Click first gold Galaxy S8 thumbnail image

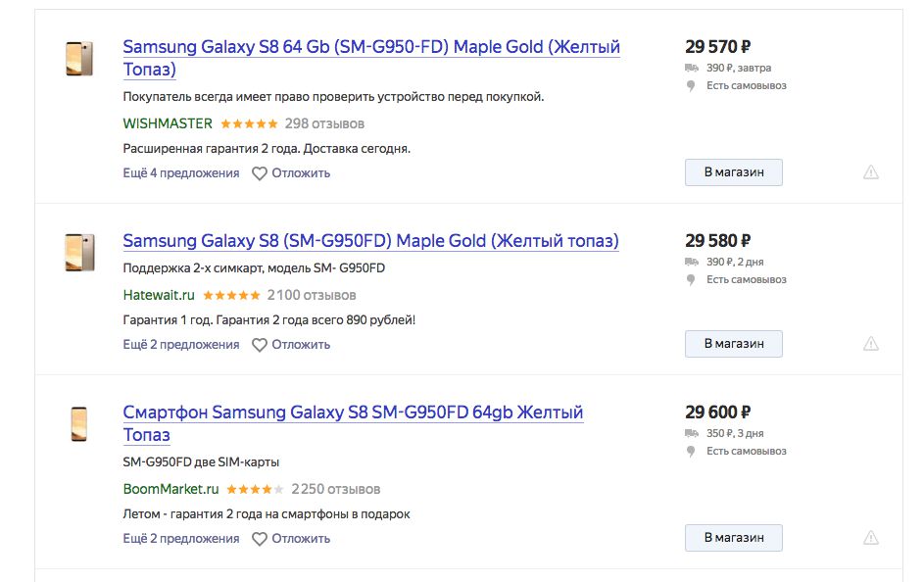79,59
